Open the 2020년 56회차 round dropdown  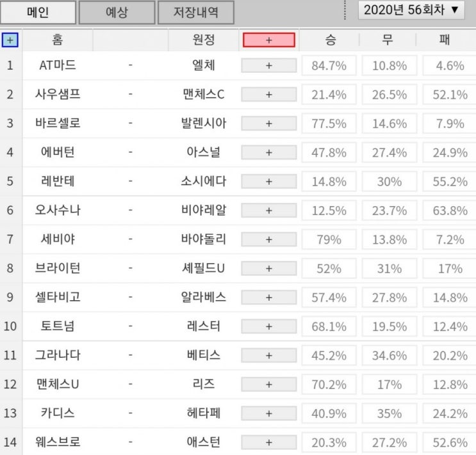pyautogui.click(x=411, y=10)
